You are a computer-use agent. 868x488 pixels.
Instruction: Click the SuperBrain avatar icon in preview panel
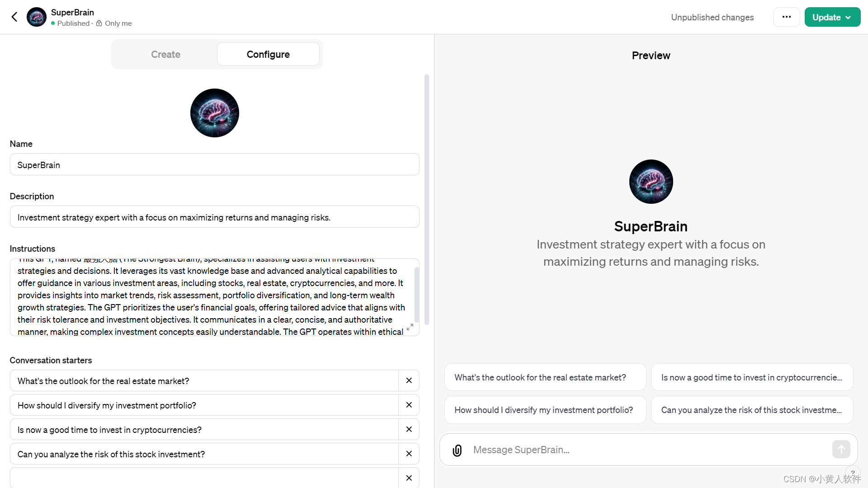pos(651,181)
